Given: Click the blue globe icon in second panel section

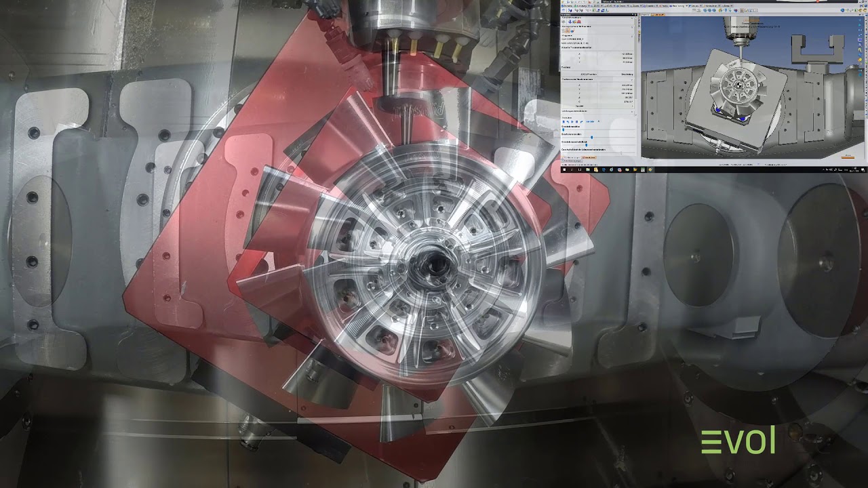Looking at the screenshot, I should pyautogui.click(x=572, y=30).
